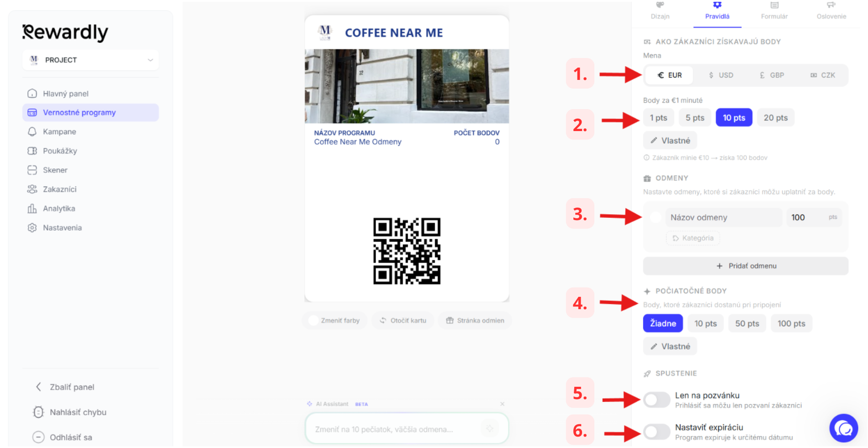Click the Rewardly logo
The image size is (868, 448).
[x=65, y=32]
